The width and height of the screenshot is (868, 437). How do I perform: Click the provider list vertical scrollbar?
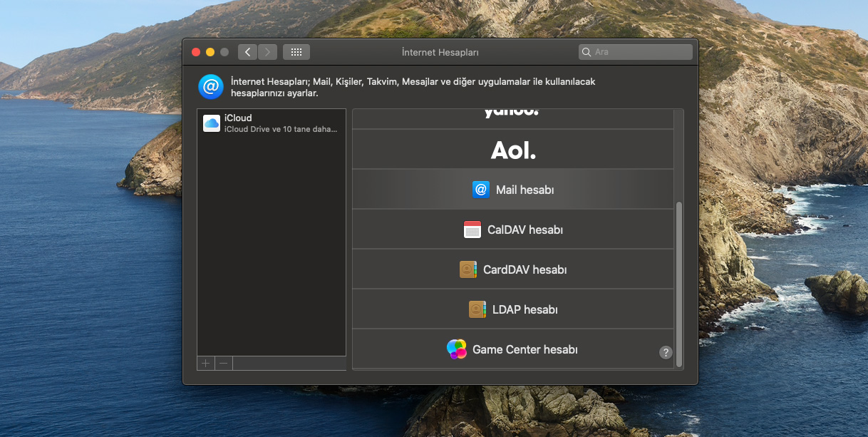tap(679, 284)
